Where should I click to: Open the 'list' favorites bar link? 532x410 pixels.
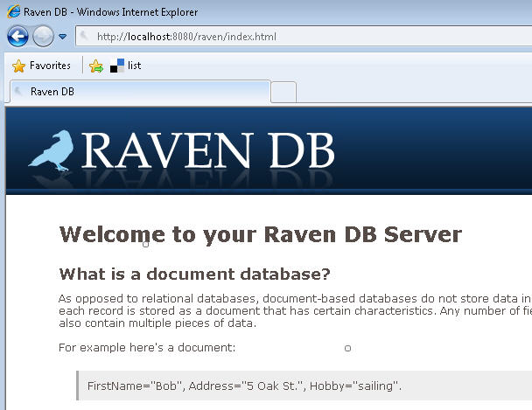[125, 66]
